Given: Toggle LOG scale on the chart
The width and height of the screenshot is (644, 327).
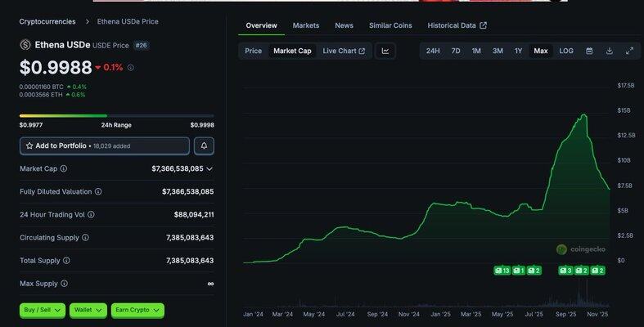Looking at the screenshot, I should pos(566,51).
